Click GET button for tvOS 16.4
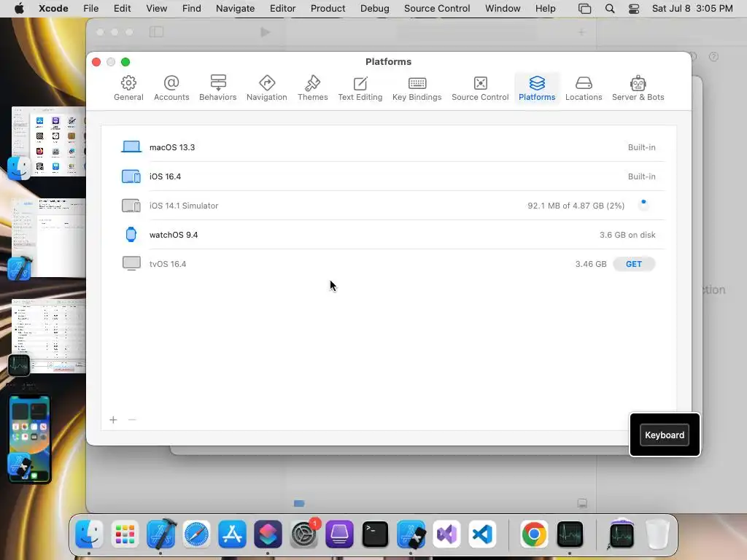This screenshot has height=560, width=747. (634, 264)
